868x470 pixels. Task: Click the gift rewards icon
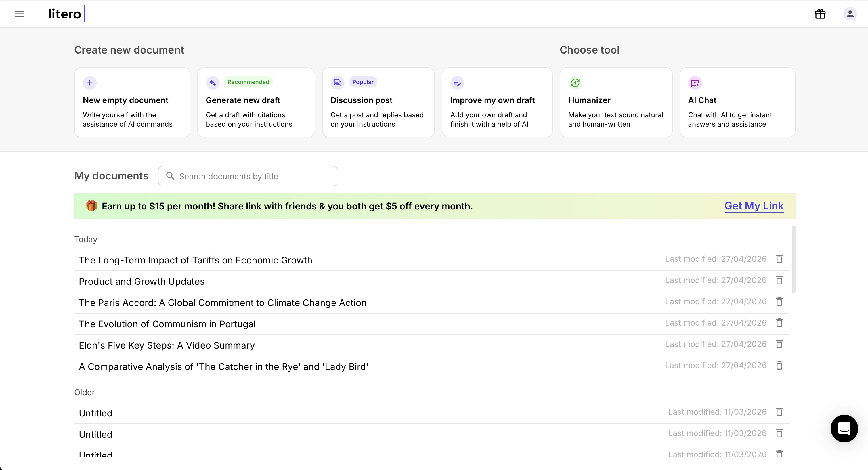(820, 14)
